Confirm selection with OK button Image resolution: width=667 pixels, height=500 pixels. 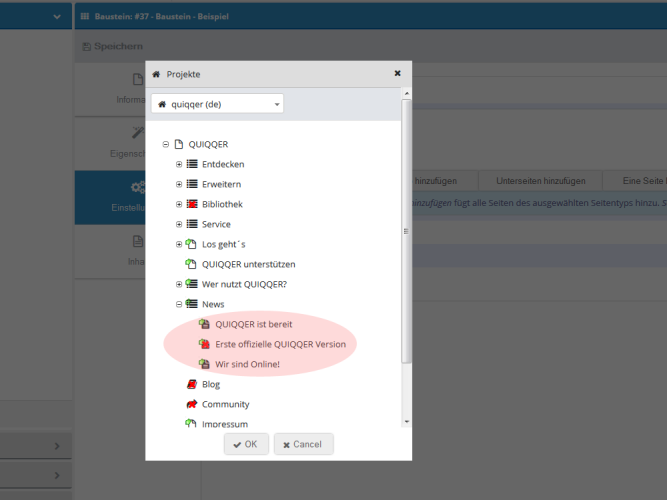(246, 444)
